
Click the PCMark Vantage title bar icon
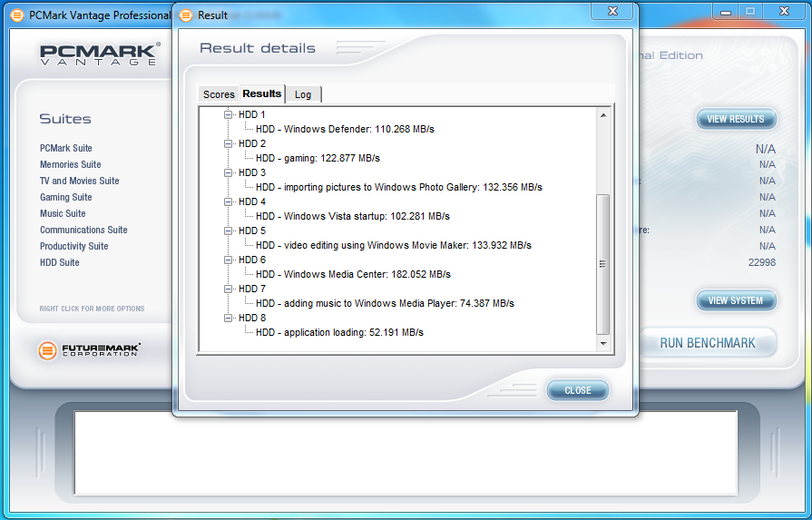coord(17,15)
